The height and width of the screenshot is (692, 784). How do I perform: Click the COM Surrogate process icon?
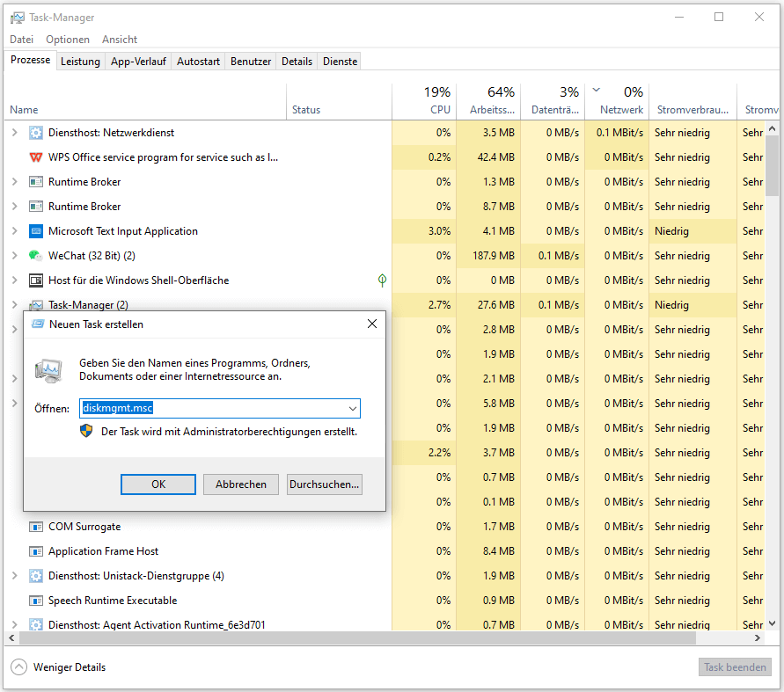(36, 526)
